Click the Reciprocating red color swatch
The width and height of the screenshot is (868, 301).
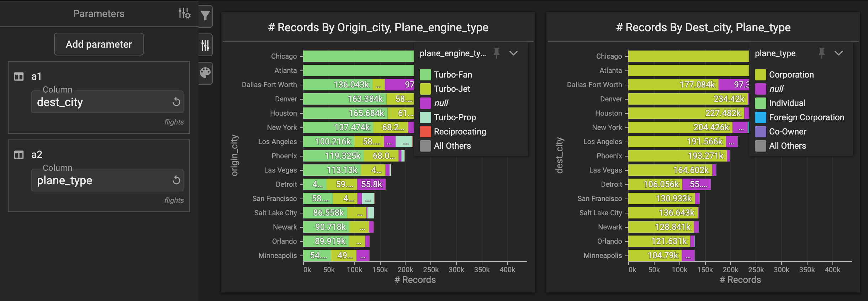(425, 132)
